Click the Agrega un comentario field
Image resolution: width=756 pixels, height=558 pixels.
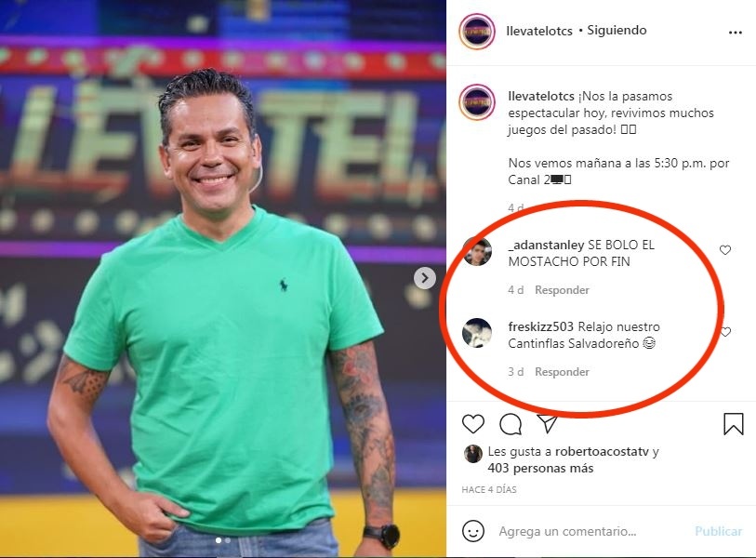click(592, 531)
